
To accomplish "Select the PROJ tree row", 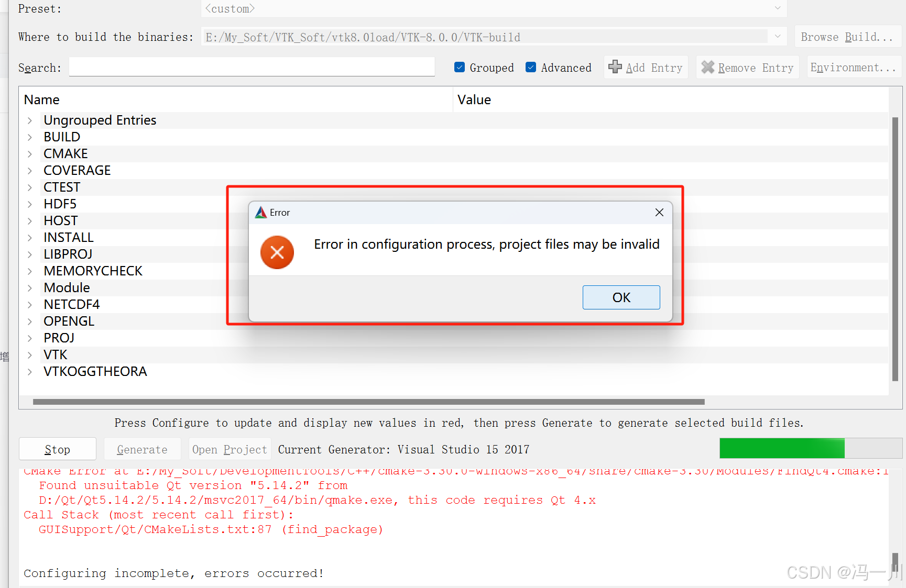I will [454, 338].
